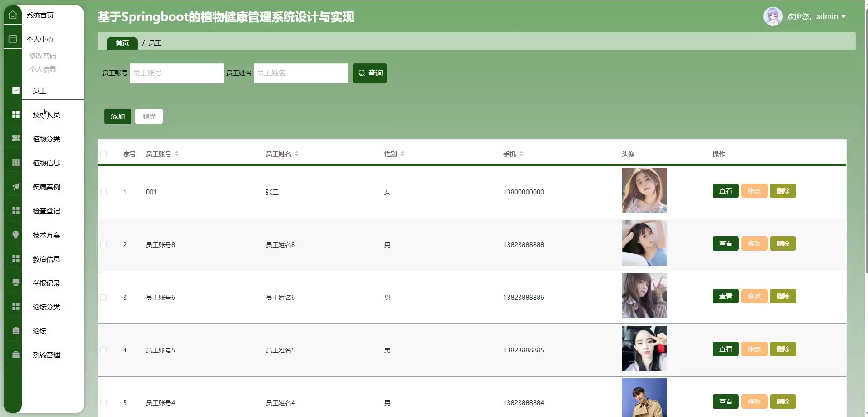The image size is (868, 417).
Task: Click the monitor icon beside 举报记录
Action: [x=16, y=283]
